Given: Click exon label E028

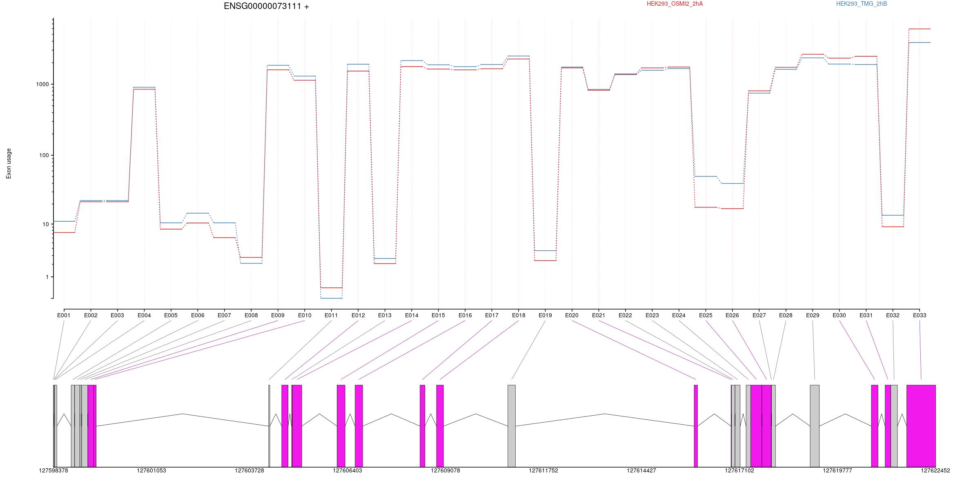Looking at the screenshot, I should pyautogui.click(x=786, y=315).
